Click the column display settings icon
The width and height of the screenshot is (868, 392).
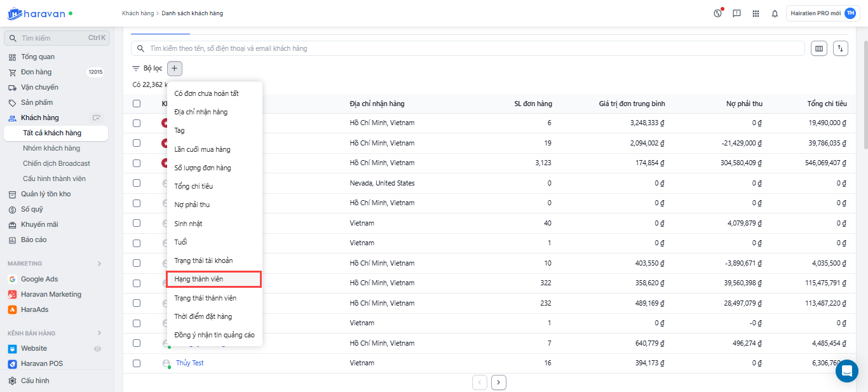819,48
